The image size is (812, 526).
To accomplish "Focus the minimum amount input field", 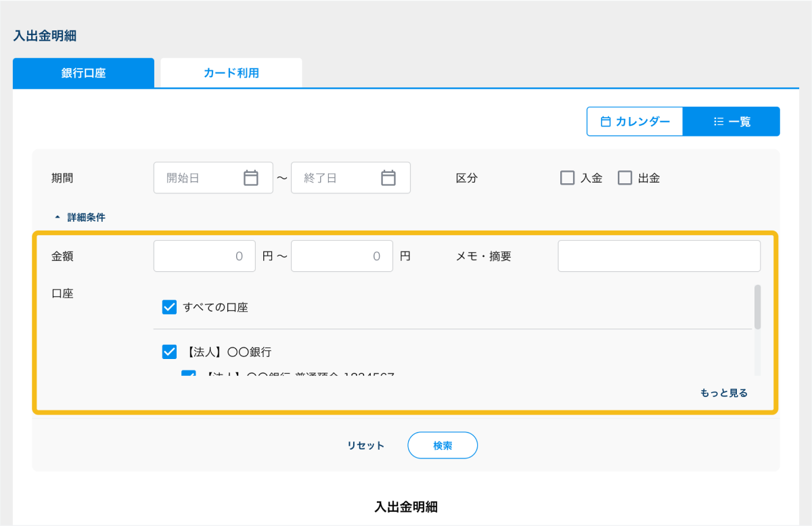I will pos(204,256).
